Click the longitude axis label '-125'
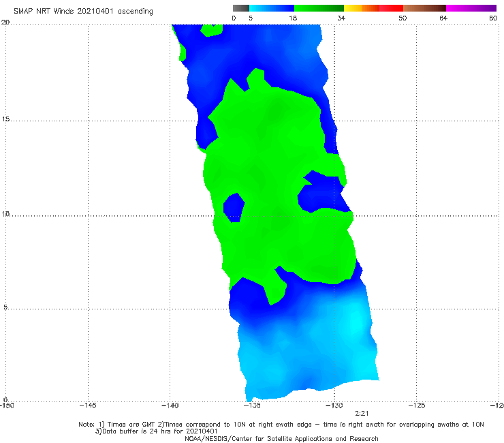 (x=417, y=406)
